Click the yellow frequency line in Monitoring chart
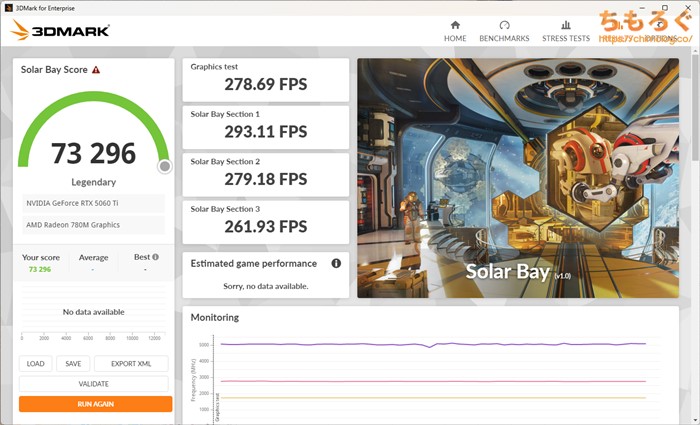The width and height of the screenshot is (700, 425). point(433,398)
